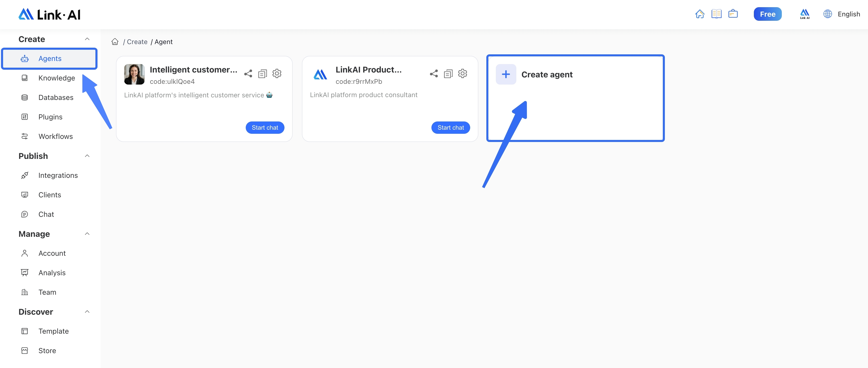The height and width of the screenshot is (368, 868).
Task: Open the wallet card icon in header
Action: (x=733, y=14)
